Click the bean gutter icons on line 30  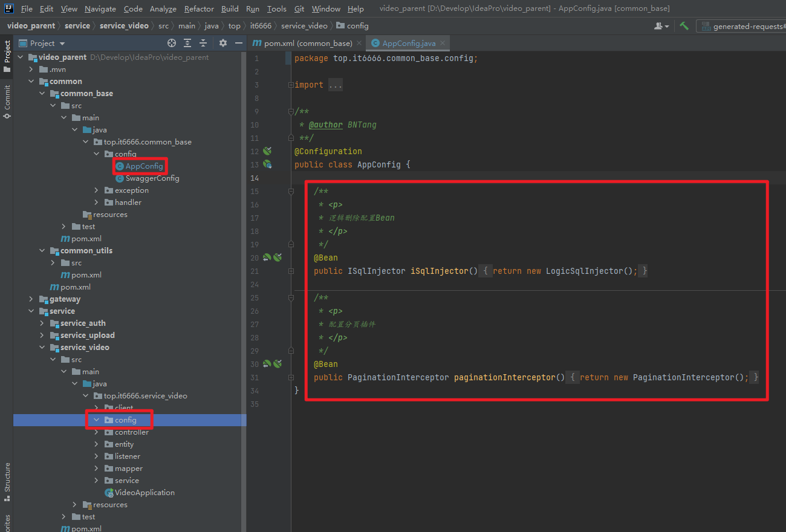pyautogui.click(x=272, y=364)
